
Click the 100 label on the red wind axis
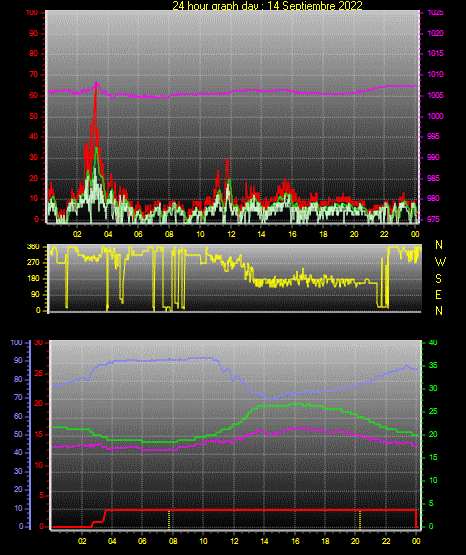tap(32, 13)
